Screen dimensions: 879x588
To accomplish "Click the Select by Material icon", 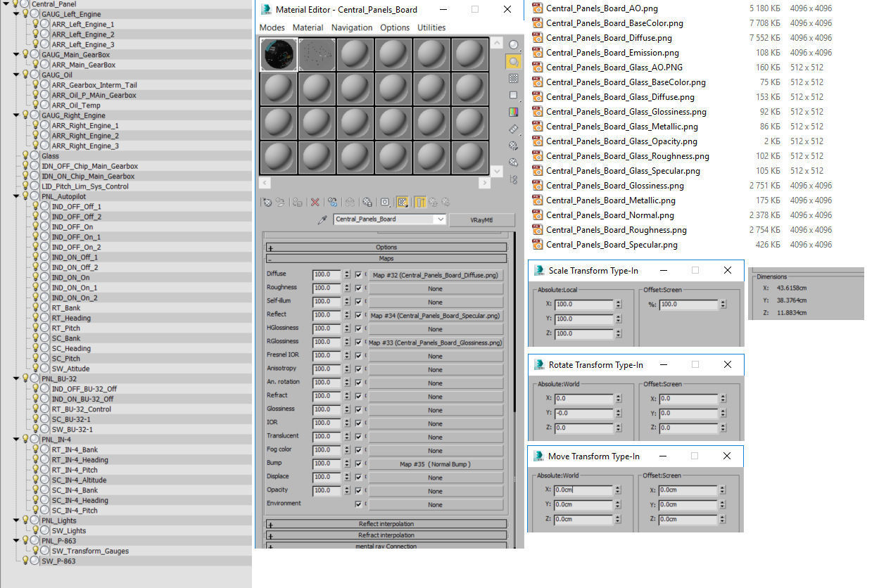I will (x=514, y=162).
